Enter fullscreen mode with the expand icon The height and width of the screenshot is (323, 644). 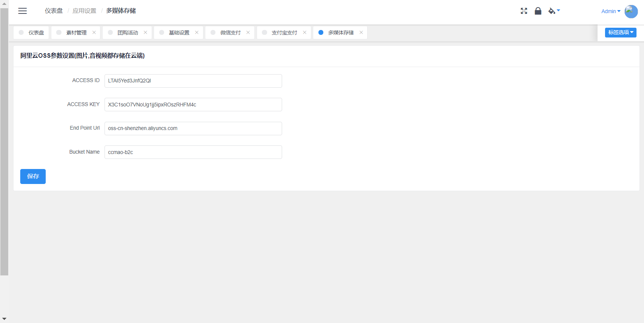524,11
